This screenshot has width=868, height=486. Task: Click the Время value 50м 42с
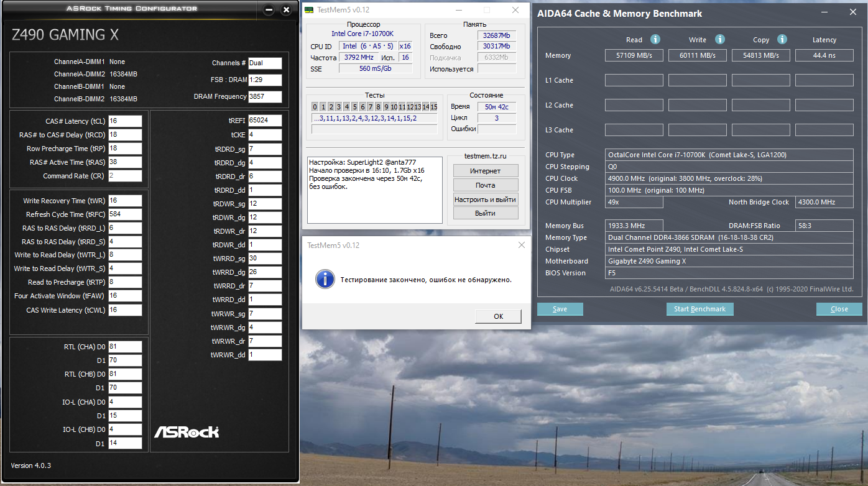pos(497,106)
